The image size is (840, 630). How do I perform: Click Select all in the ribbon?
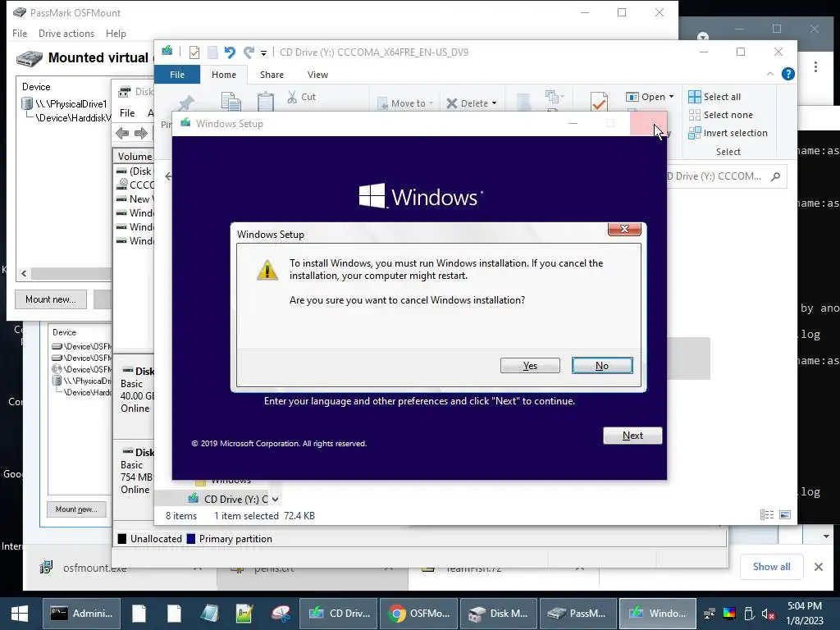714,97
